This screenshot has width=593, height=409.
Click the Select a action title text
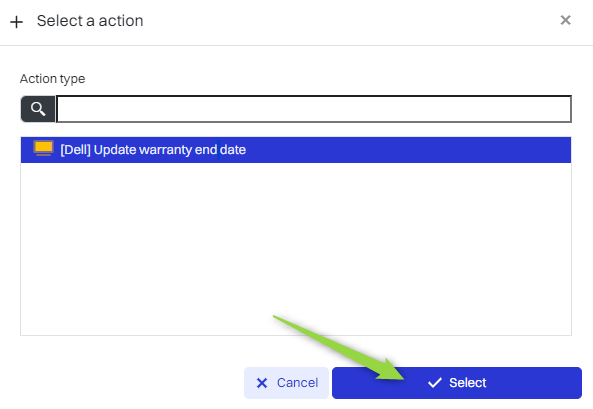pyautogui.click(x=90, y=21)
